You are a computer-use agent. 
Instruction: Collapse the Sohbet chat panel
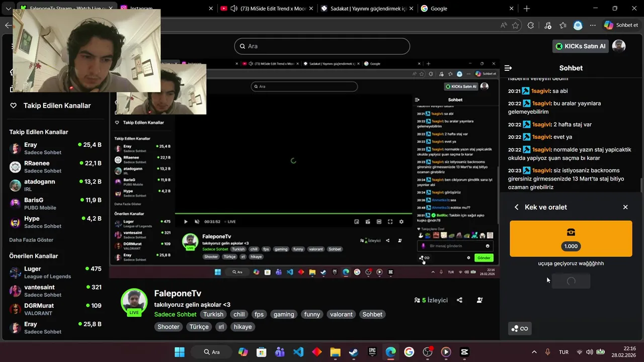[508, 68]
